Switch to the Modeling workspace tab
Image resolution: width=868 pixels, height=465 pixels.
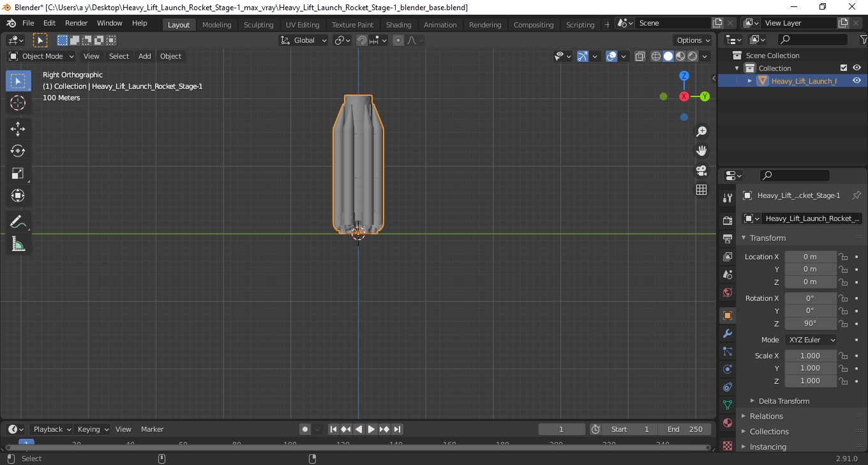click(x=216, y=25)
